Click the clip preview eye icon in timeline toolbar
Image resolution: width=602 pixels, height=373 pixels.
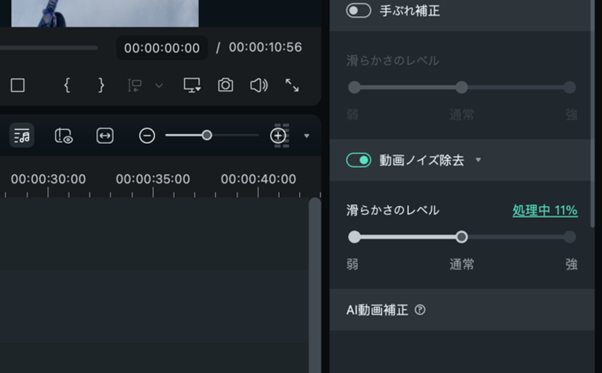(x=64, y=136)
